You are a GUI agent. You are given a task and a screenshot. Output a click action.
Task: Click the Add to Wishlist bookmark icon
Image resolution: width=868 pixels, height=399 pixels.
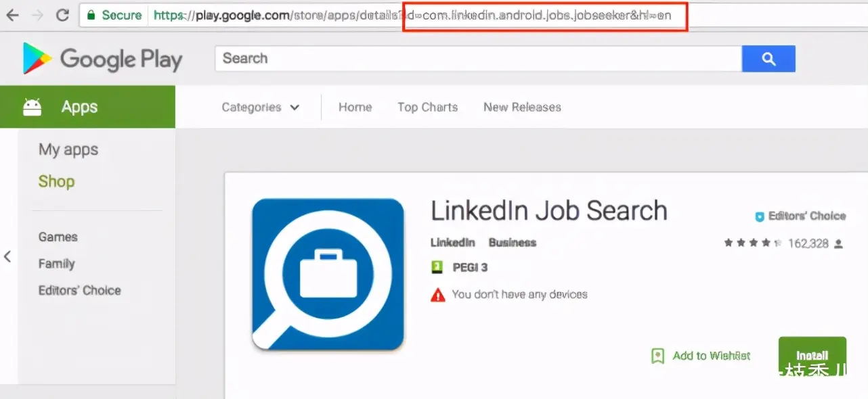tap(657, 356)
